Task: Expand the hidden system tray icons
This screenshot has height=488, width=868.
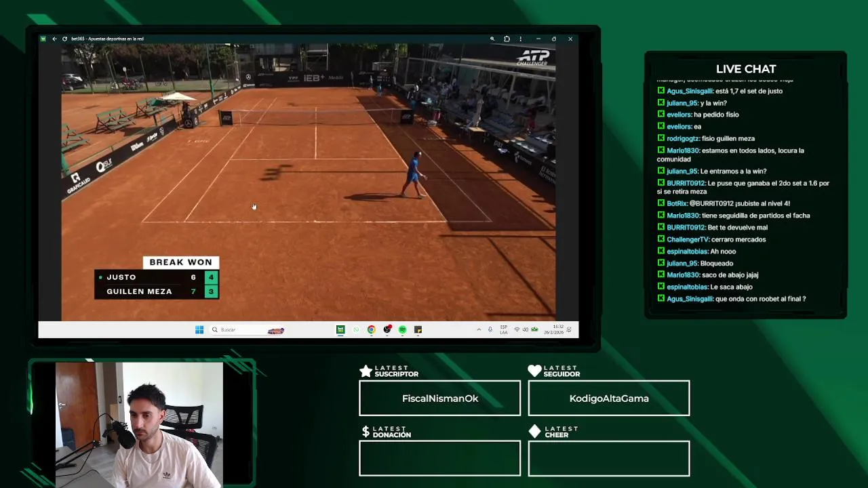Action: tap(479, 329)
